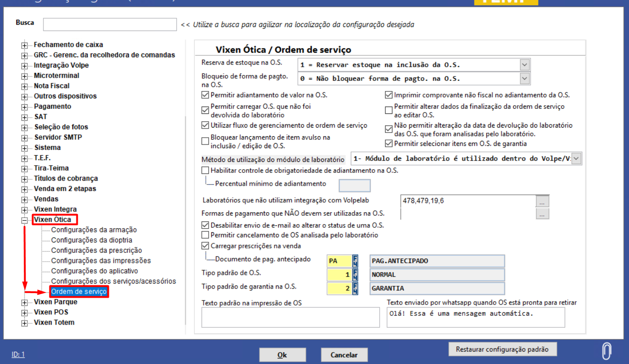629x364 pixels.
Task: Open Método de utilização do laboratório dropdown
Action: click(x=577, y=159)
